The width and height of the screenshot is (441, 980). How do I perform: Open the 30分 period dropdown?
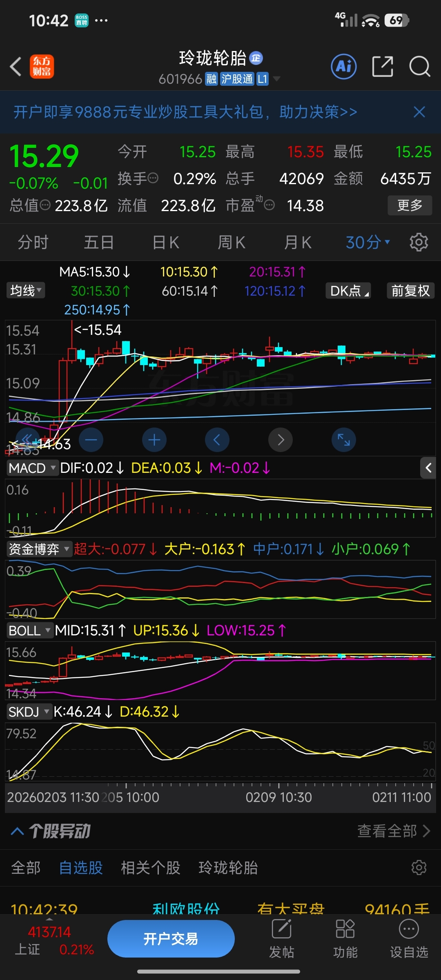(368, 243)
